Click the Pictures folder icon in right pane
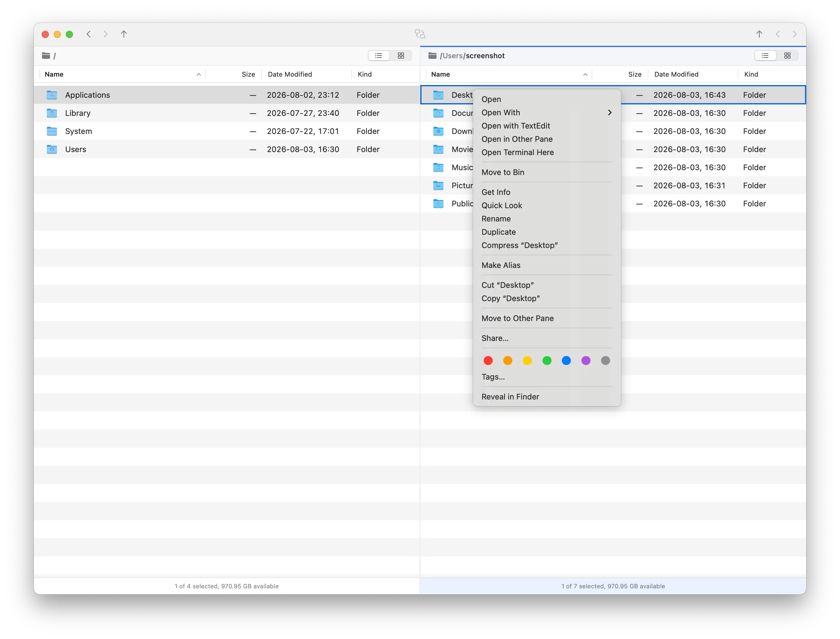Viewport: 840px width, 639px height. 438,186
